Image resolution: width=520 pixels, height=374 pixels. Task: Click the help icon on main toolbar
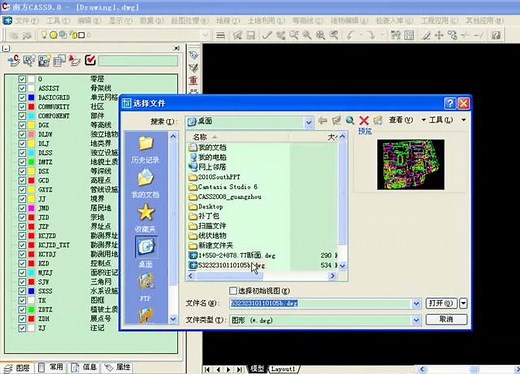tap(496, 35)
